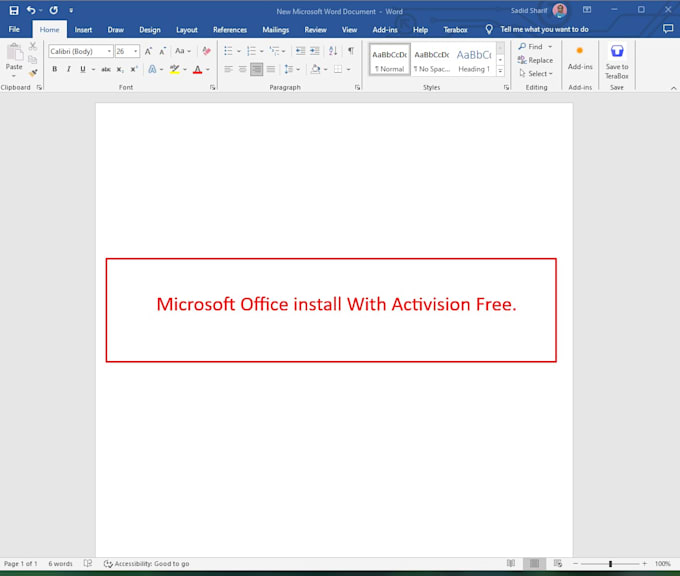This screenshot has width=680, height=576.
Task: Open the borders dropdown
Action: point(348,69)
